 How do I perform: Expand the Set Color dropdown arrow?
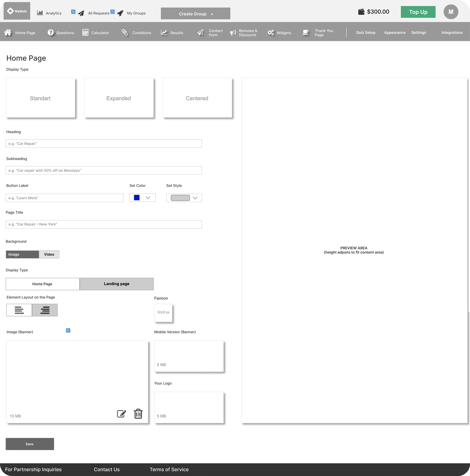(148, 198)
